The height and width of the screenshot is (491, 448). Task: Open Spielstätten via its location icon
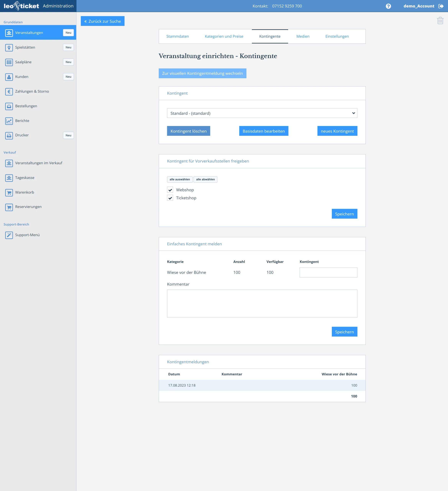(x=9, y=48)
